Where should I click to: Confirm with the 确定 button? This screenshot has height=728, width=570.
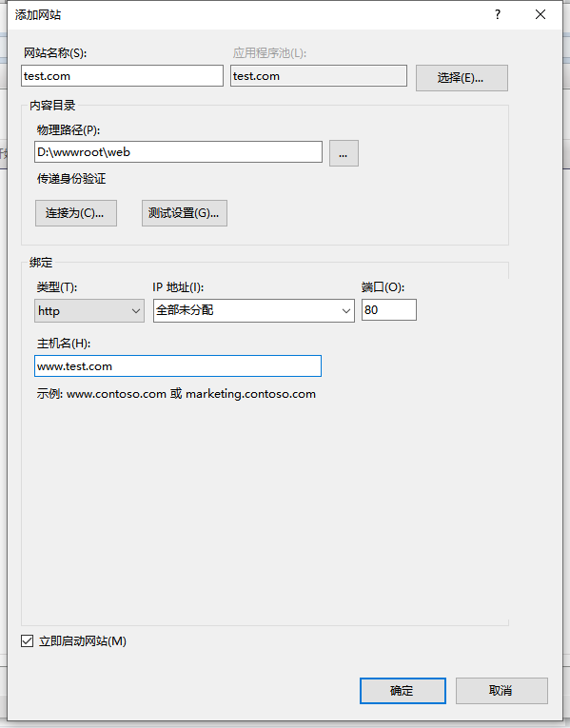[403, 691]
